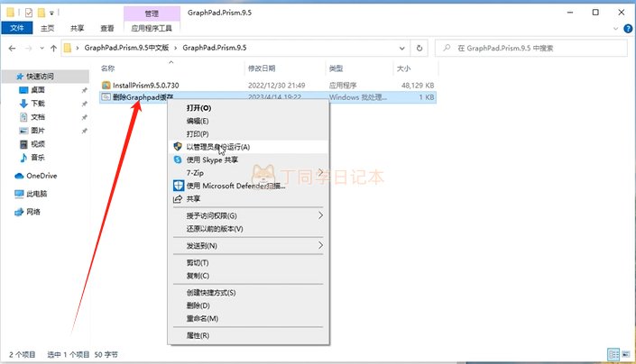This screenshot has height=364, width=636.
Task: Expand 发送到(N) submenu
Action: [x=248, y=246]
